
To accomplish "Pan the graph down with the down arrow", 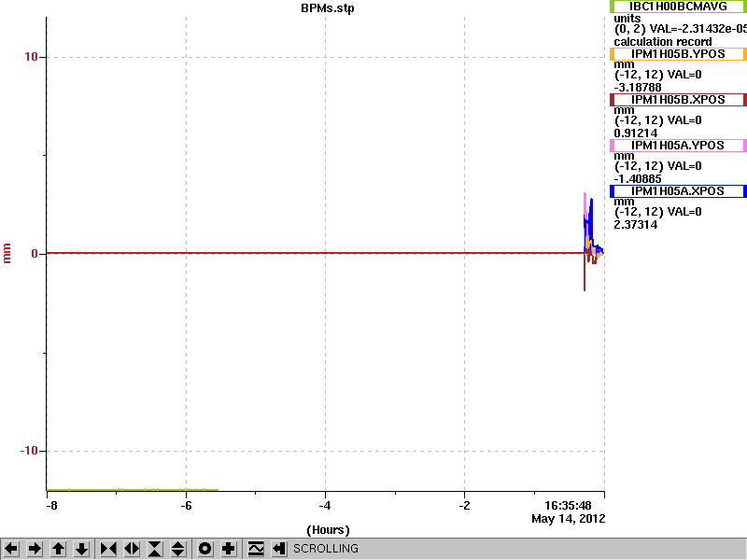I will 81,549.
